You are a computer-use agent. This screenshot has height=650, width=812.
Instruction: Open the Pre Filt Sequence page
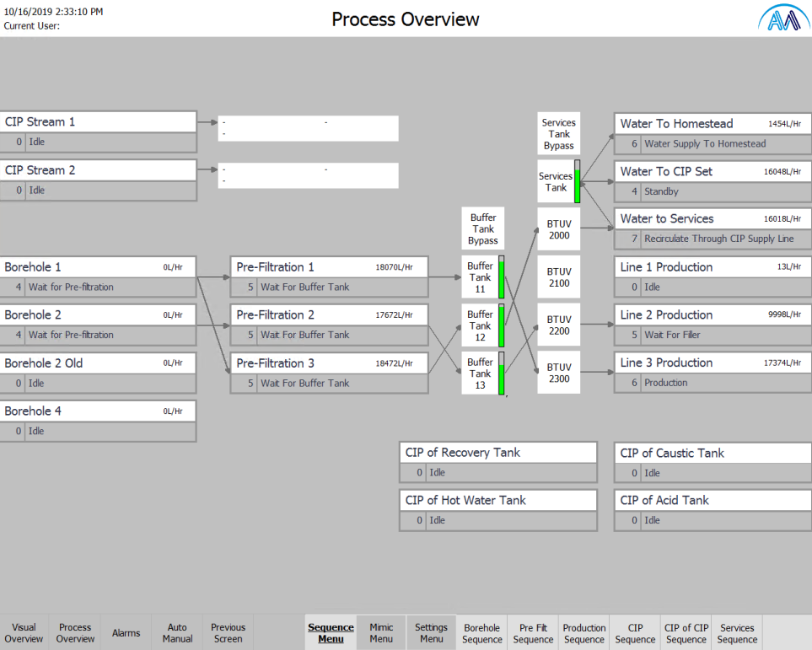pos(533,633)
